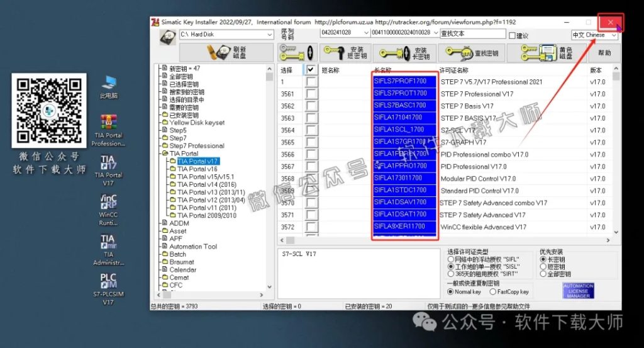The width and height of the screenshot is (644, 348).
Task: Click the 版本 column header
Action: [596, 70]
